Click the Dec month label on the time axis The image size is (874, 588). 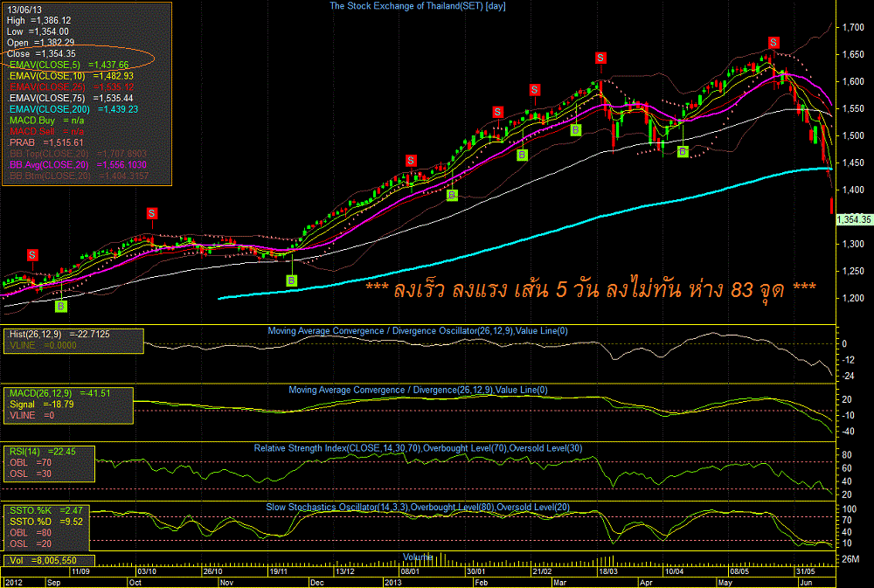point(317,583)
